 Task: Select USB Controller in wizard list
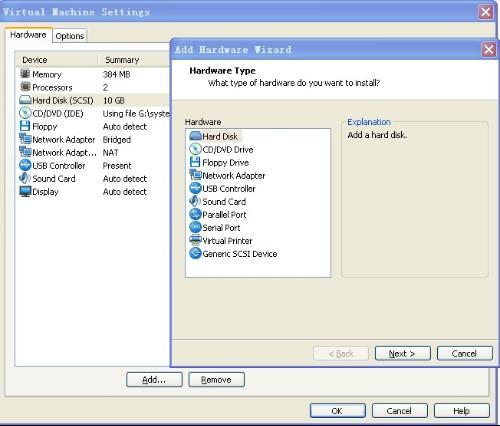pos(222,188)
